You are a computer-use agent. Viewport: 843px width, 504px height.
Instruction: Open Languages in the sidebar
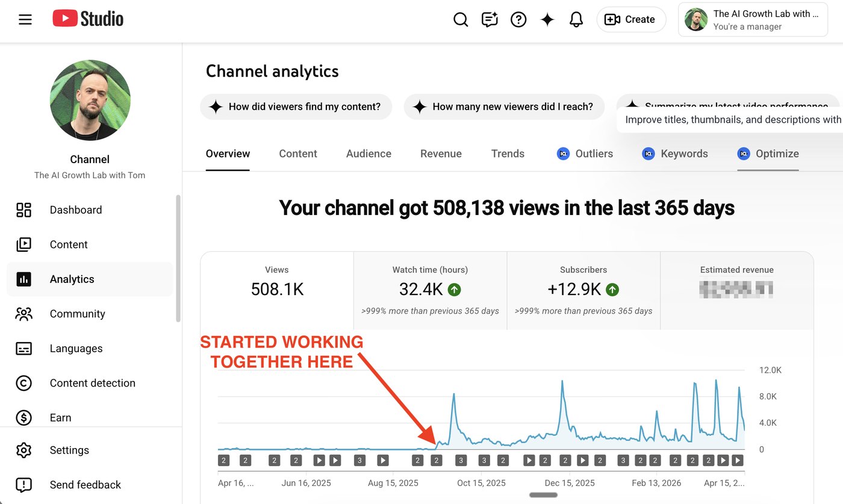90,348
